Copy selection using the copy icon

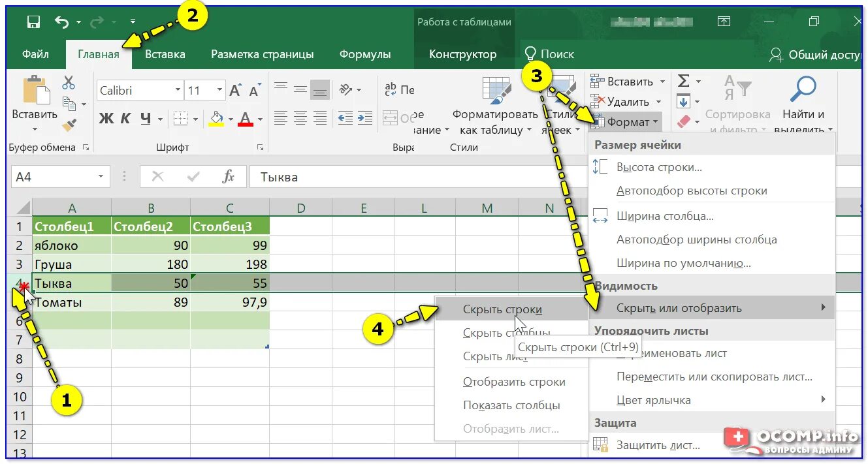coord(69,104)
